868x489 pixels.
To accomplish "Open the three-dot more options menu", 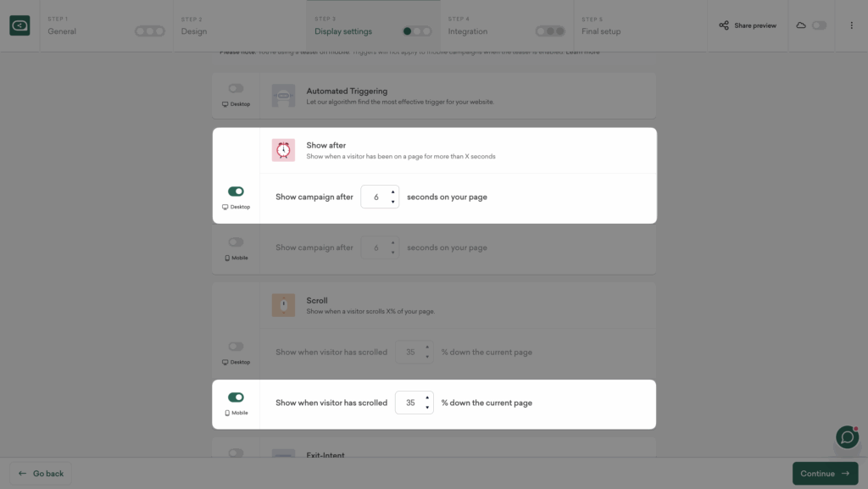I will tap(851, 25).
